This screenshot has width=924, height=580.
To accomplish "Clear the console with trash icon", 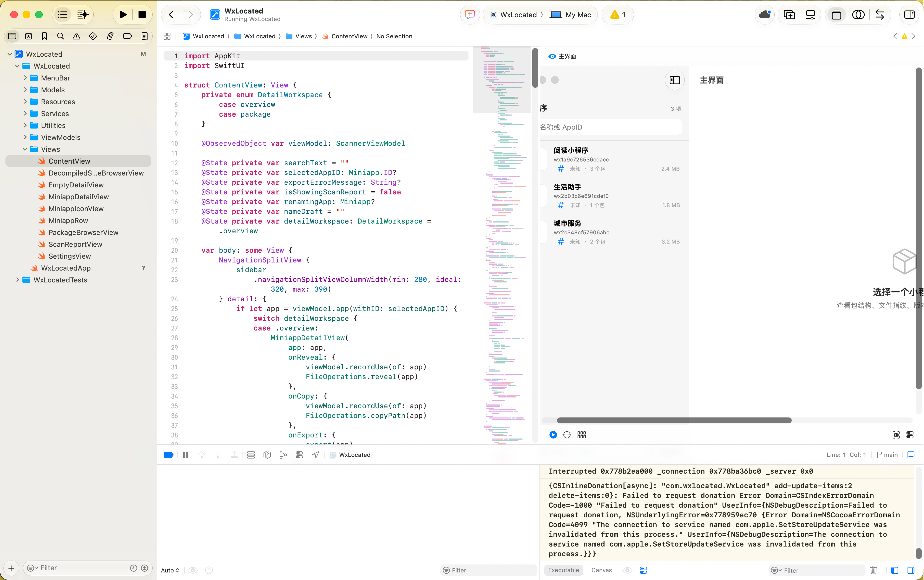I will point(874,570).
